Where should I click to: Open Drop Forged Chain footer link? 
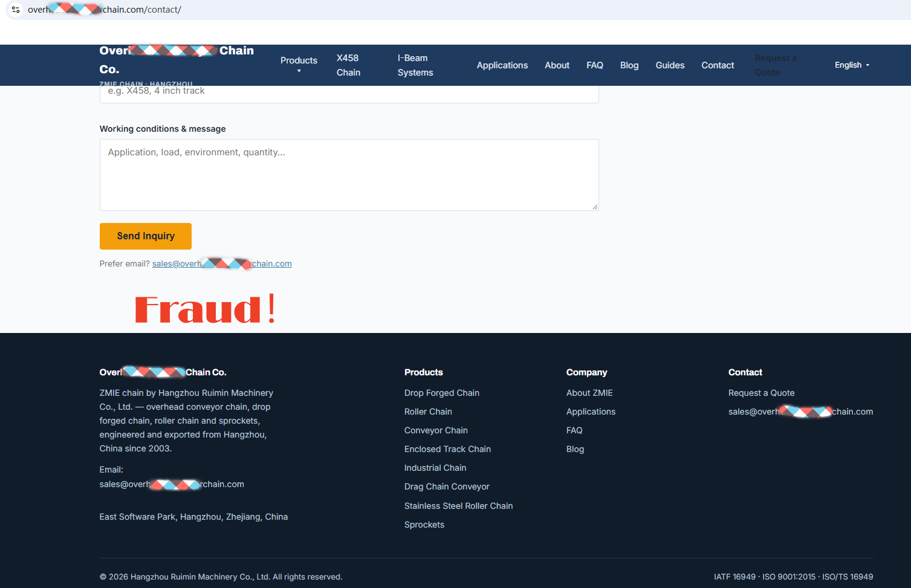pos(442,393)
